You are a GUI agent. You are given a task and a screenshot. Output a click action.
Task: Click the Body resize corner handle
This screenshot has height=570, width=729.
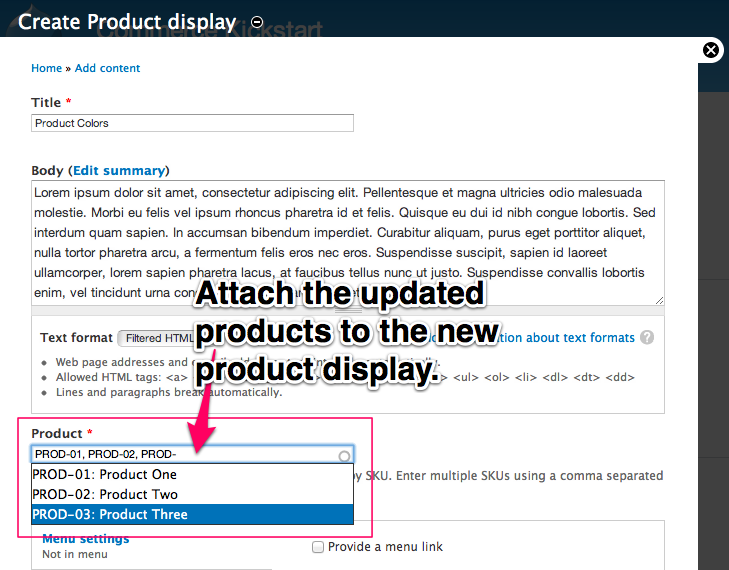coord(659,300)
